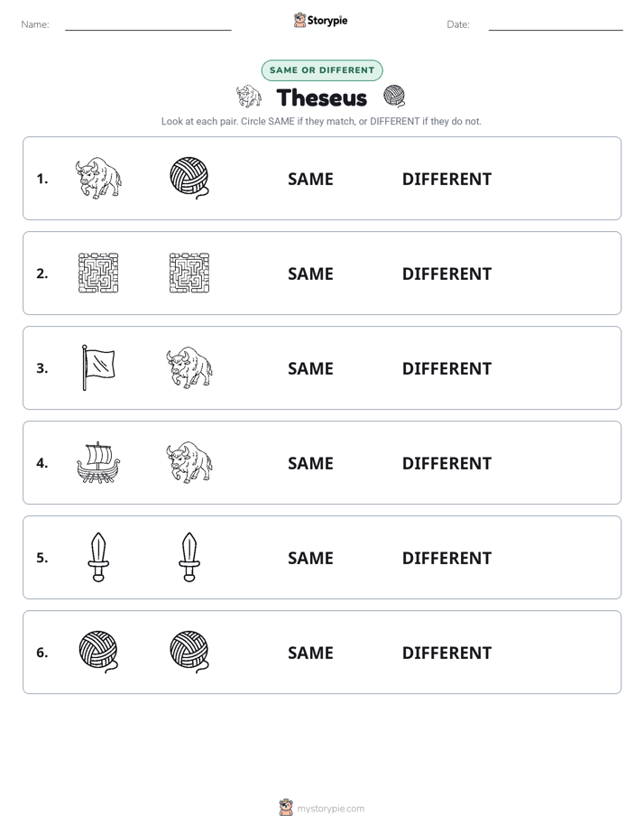This screenshot has width=644, height=834.
Task: Select SAME for question 2
Action: 310,273
